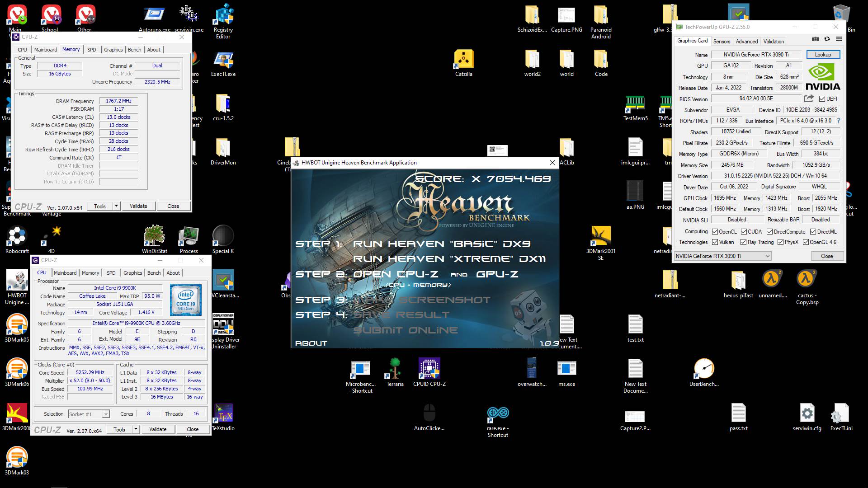Image resolution: width=868 pixels, height=488 pixels.
Task: Open the SPD tab in the CPU-Z Memory window
Action: [92, 50]
